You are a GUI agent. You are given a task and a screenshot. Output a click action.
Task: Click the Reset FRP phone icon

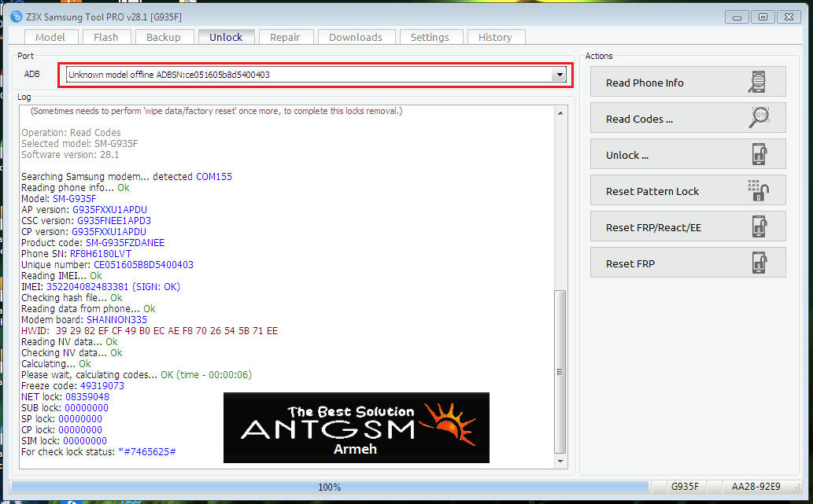759,263
